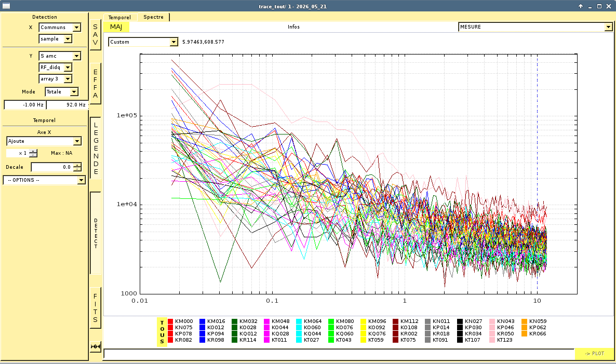Open the array 3 dropdown
Image resolution: width=616 pixels, height=364 pixels.
pos(56,79)
